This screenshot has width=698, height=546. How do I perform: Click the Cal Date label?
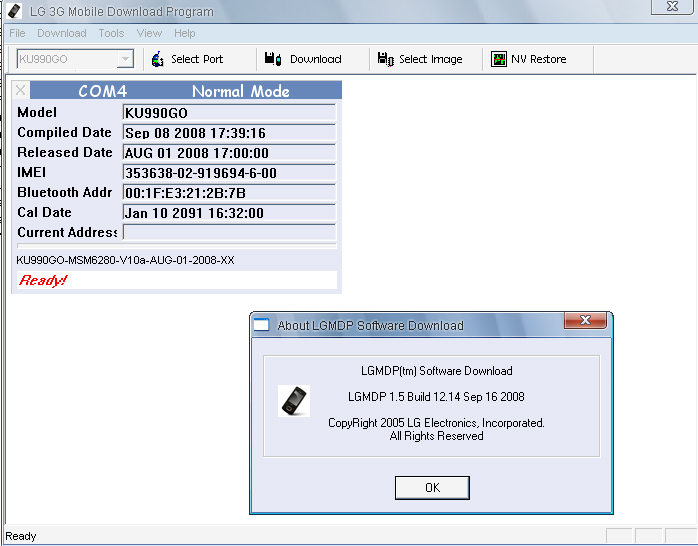tap(44, 212)
